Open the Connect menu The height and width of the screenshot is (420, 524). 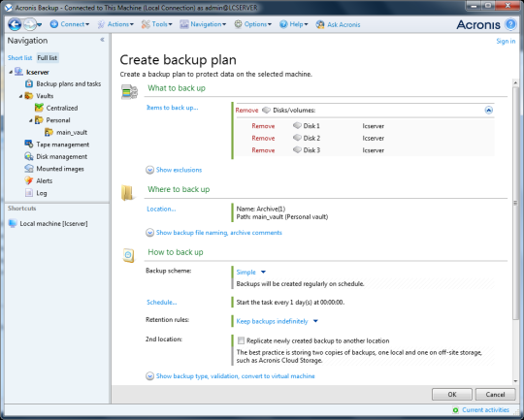pyautogui.click(x=70, y=24)
